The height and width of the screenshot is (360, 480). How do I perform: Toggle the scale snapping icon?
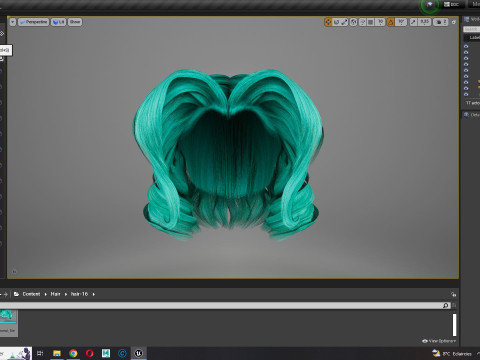(x=413, y=22)
